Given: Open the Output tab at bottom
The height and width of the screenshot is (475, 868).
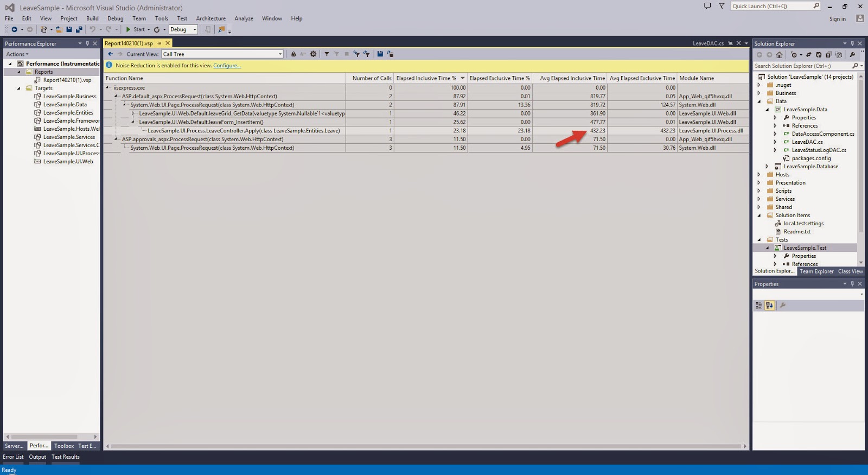Looking at the screenshot, I should [37, 457].
